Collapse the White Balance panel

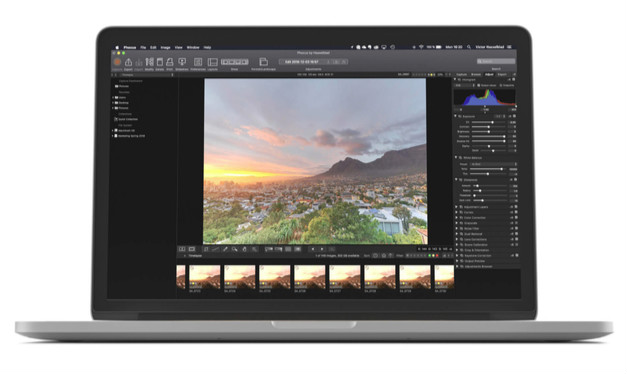pyautogui.click(x=456, y=158)
